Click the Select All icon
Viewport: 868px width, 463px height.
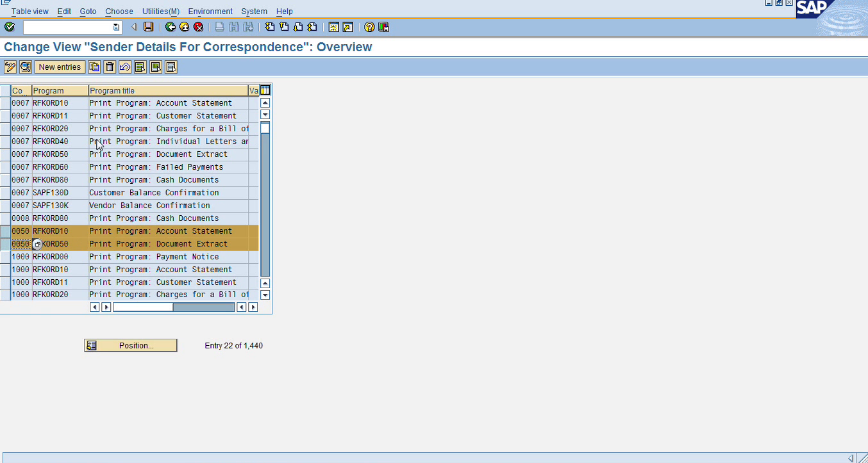click(x=140, y=67)
